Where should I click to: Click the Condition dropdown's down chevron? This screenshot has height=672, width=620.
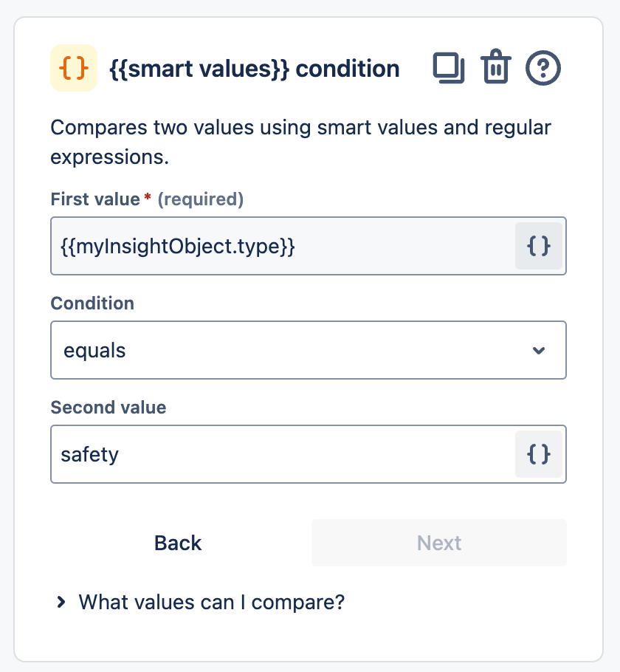[x=539, y=350]
